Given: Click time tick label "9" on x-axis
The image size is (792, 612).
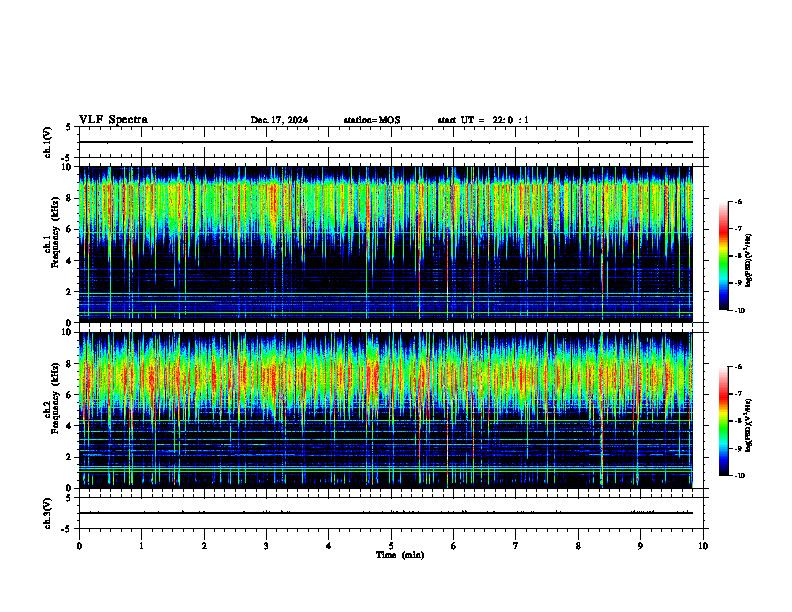Looking at the screenshot, I should [x=640, y=546].
